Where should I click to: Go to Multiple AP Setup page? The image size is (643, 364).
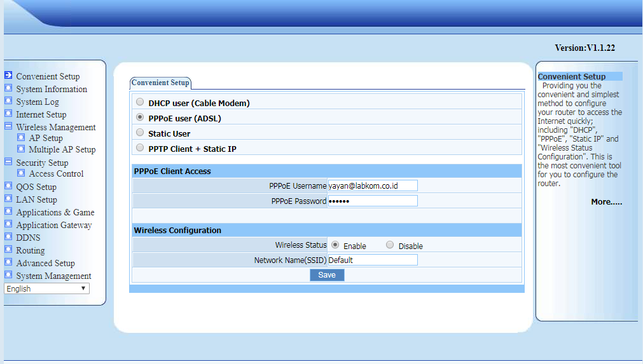62,149
